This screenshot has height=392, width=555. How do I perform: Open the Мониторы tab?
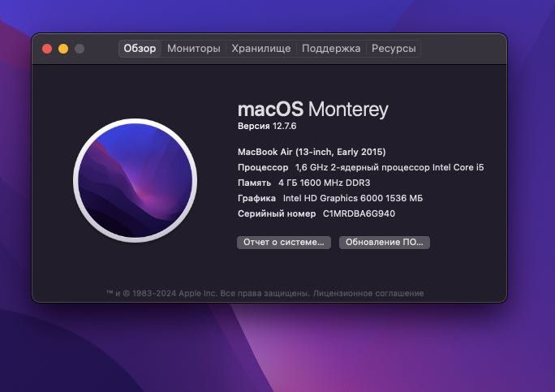coord(194,49)
